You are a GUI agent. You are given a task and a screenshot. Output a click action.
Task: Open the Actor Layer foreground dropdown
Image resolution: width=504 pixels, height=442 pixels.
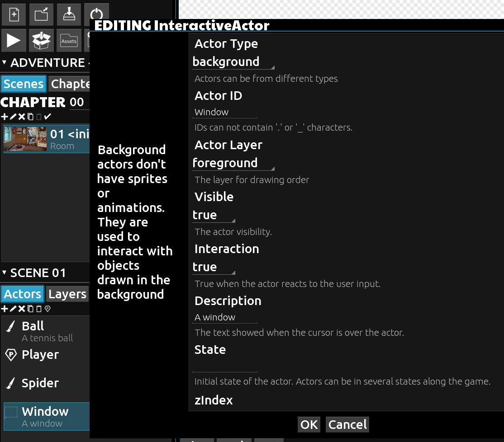click(233, 163)
